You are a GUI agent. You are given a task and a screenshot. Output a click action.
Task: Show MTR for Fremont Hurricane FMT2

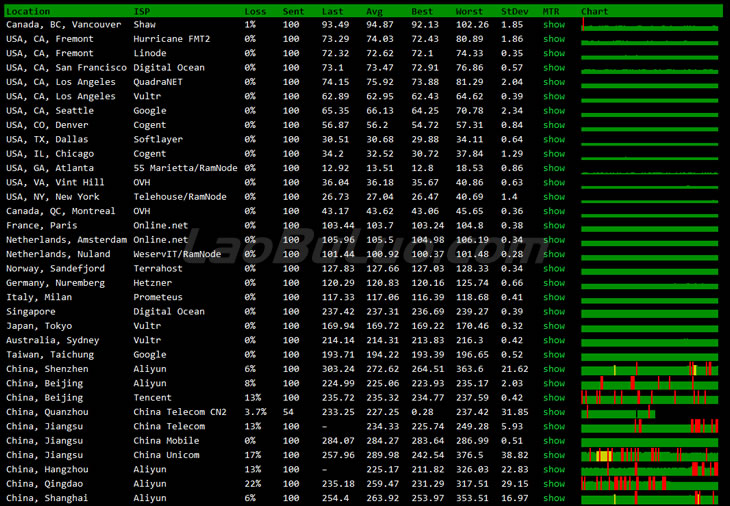click(x=554, y=39)
